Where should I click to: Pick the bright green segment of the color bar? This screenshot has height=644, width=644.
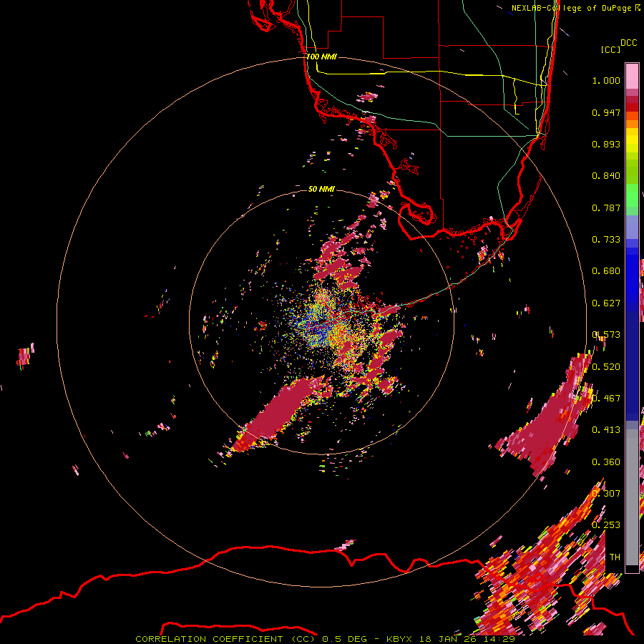(632, 195)
